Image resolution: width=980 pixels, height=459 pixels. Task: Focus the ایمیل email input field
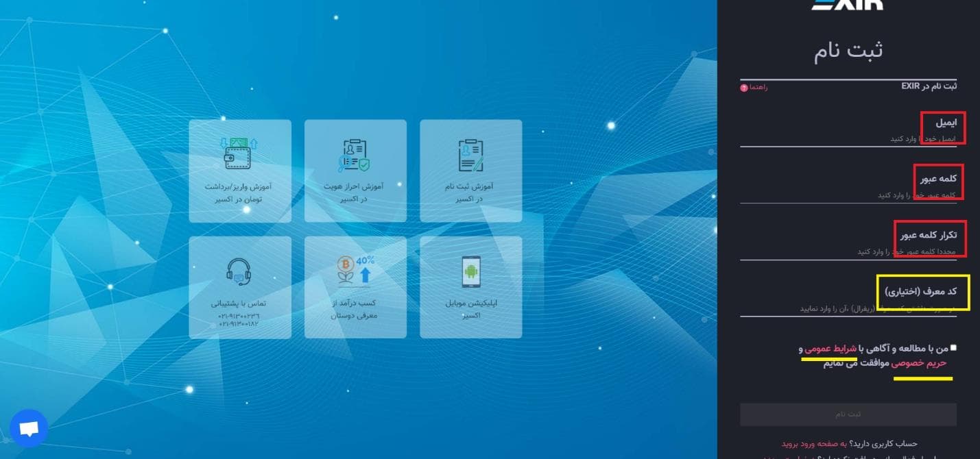848,138
